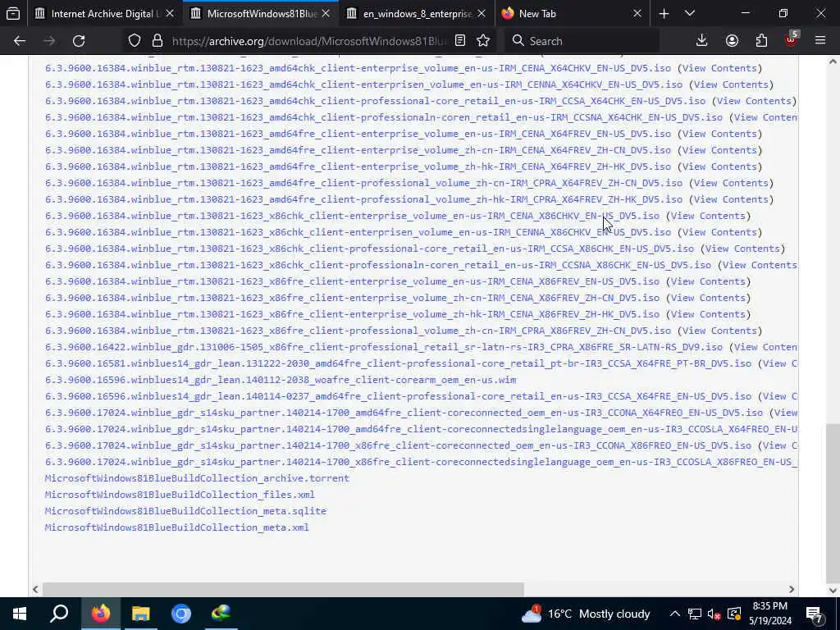Viewport: 840px width, 630px height.
Task: Click the uBlock Origin extension icon
Action: tap(792, 39)
